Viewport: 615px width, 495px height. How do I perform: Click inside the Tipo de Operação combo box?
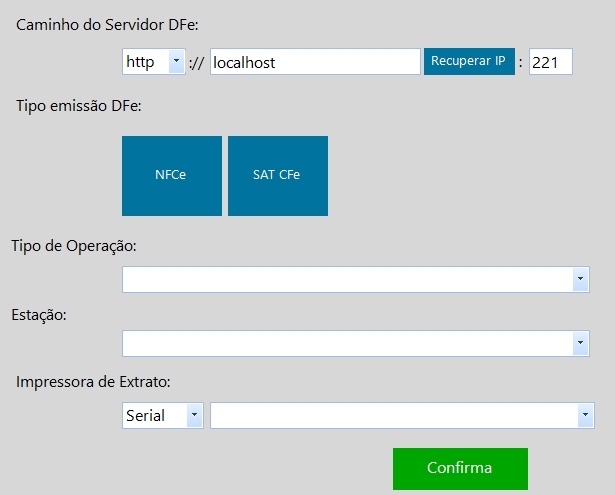[356, 279]
